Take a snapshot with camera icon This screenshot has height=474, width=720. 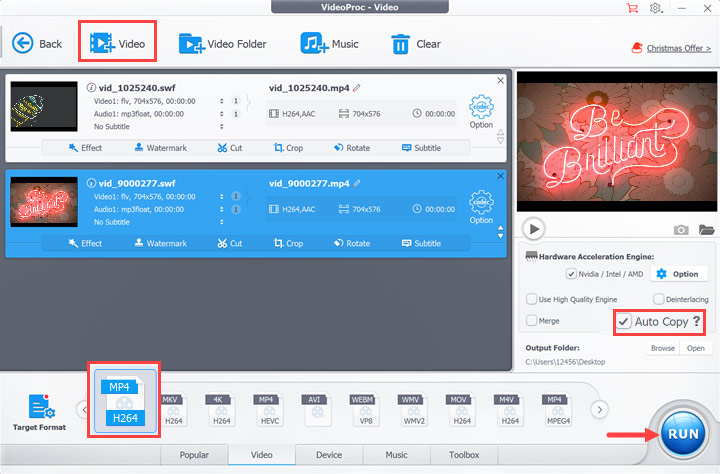(x=681, y=229)
